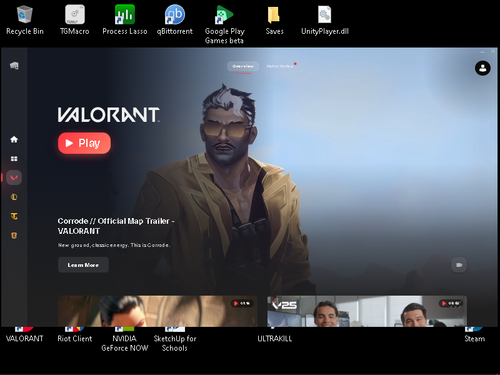The height and width of the screenshot is (375, 500).
Task: Click 'New ground, classic energy' description text
Action: pos(114,245)
